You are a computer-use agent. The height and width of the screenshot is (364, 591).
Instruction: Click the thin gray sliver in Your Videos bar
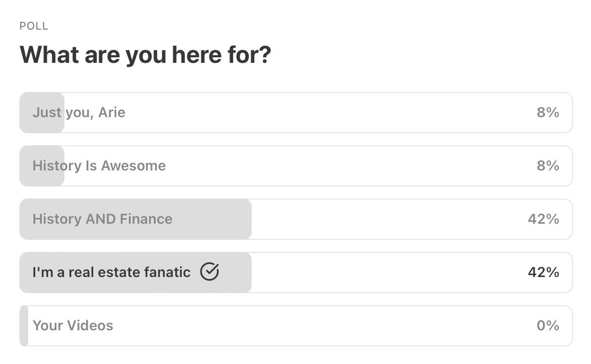coord(24,325)
